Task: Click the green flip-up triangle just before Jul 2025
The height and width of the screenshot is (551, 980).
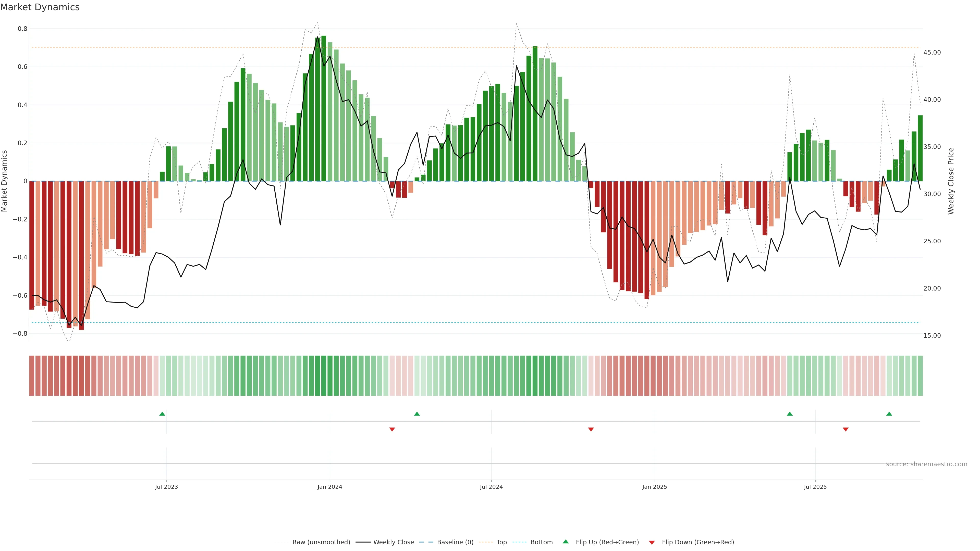Action: click(790, 414)
